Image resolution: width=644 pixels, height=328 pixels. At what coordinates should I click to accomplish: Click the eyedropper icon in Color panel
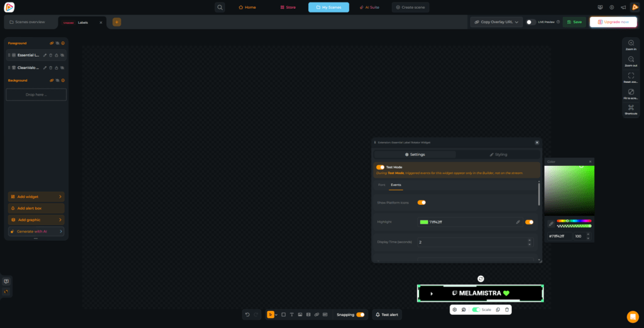coord(551,223)
